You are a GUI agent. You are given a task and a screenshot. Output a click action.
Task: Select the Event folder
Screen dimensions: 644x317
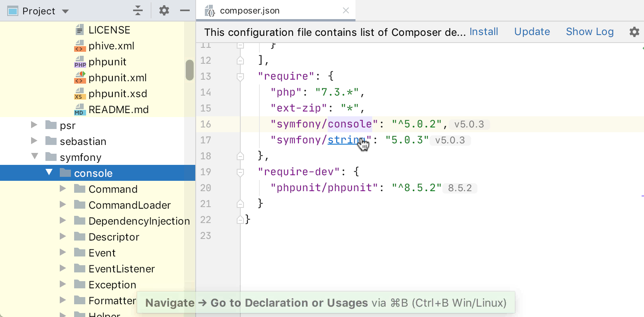98,253
